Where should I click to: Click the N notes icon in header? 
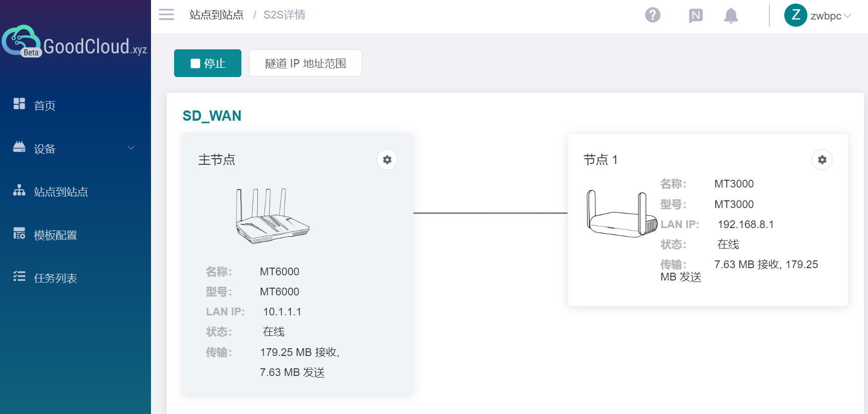coord(695,15)
